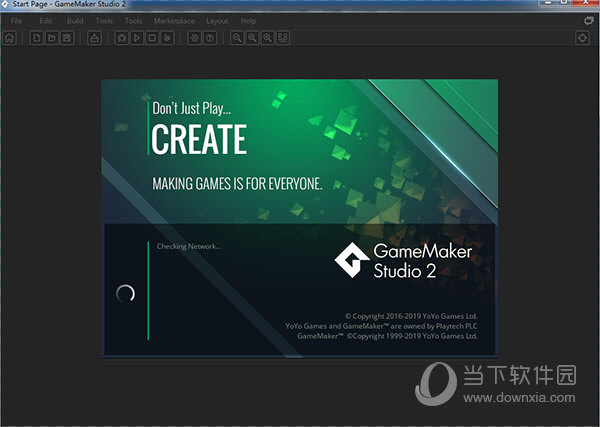Click the Save Project disk icon
600x427 pixels.
click(67, 38)
